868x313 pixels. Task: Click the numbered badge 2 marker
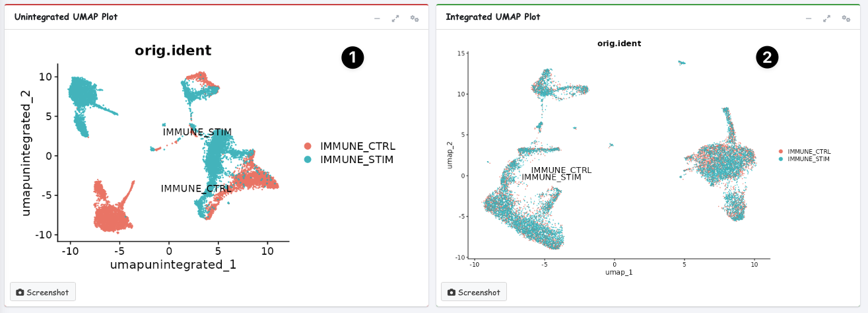(767, 58)
